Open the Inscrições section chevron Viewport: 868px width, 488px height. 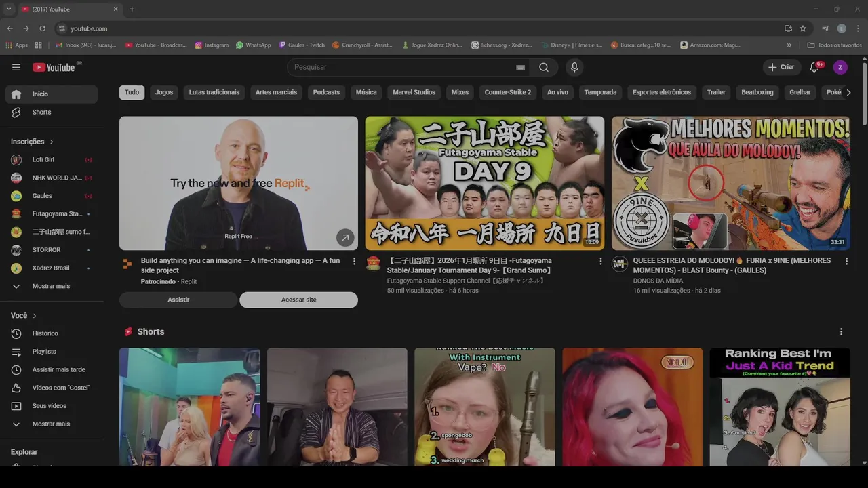(x=52, y=142)
